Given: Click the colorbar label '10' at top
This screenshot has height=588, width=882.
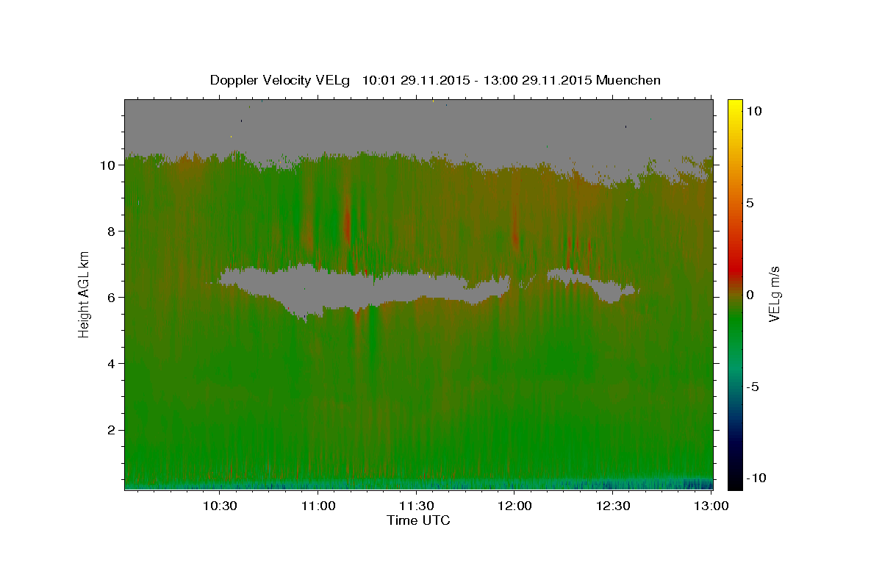Looking at the screenshot, I should [x=754, y=110].
